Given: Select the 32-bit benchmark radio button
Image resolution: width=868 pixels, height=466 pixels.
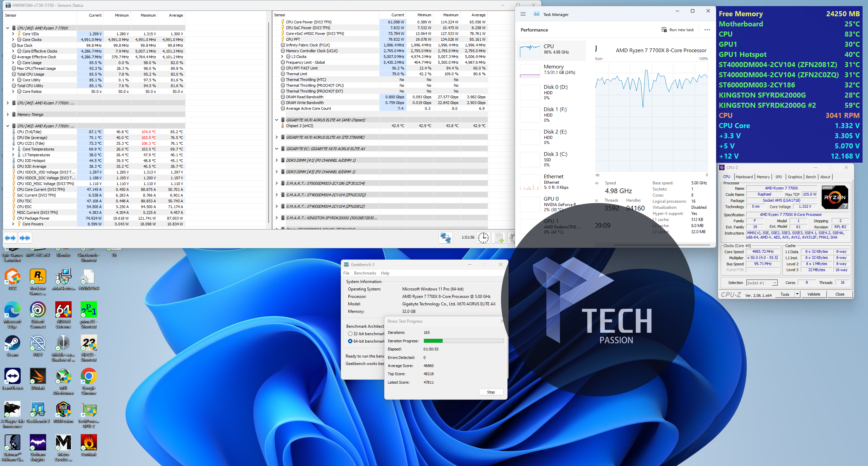Looking at the screenshot, I should click(350, 334).
